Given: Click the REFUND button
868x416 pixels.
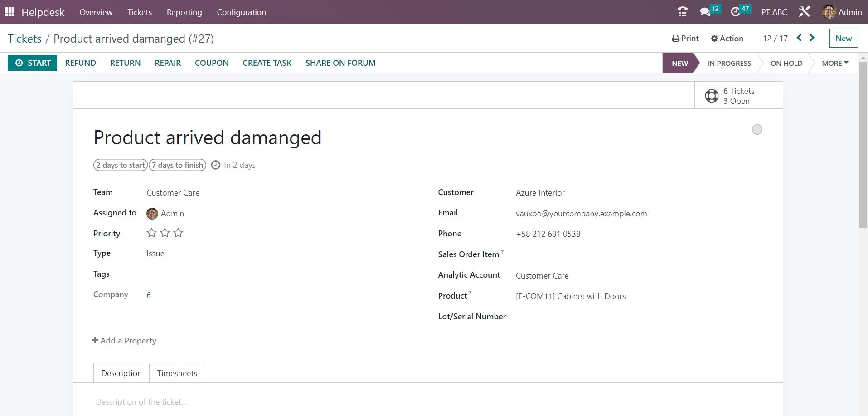Looking at the screenshot, I should click(x=81, y=63).
